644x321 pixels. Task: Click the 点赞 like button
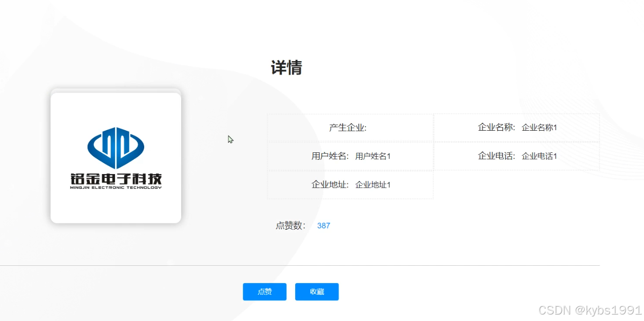point(265,291)
